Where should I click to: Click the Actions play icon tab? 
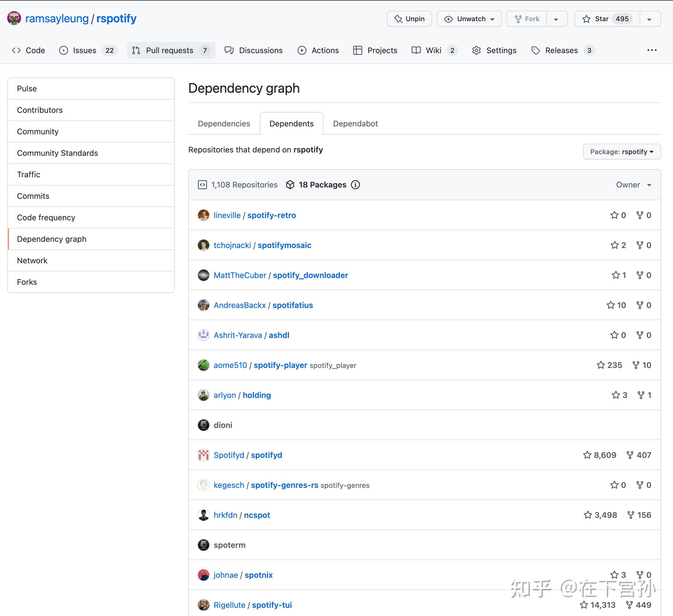tap(318, 50)
